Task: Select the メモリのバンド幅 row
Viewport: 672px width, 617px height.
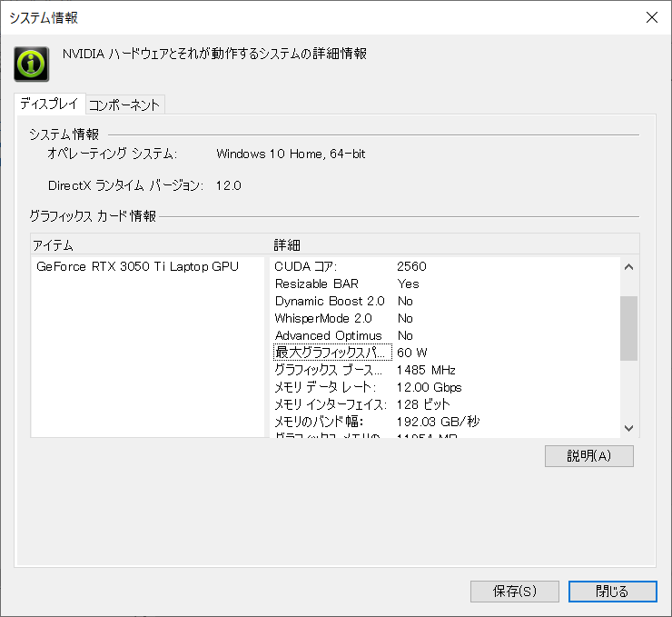Action: pos(319,422)
